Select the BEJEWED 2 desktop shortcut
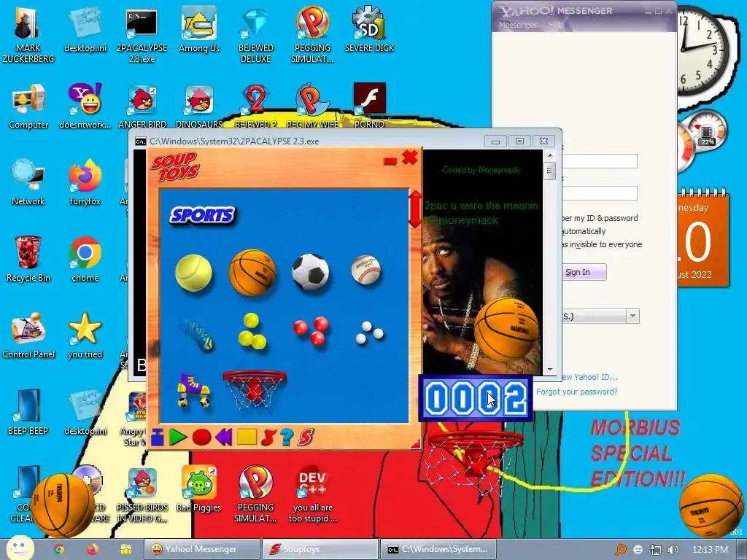Image resolution: width=747 pixels, height=560 pixels. coord(256,106)
